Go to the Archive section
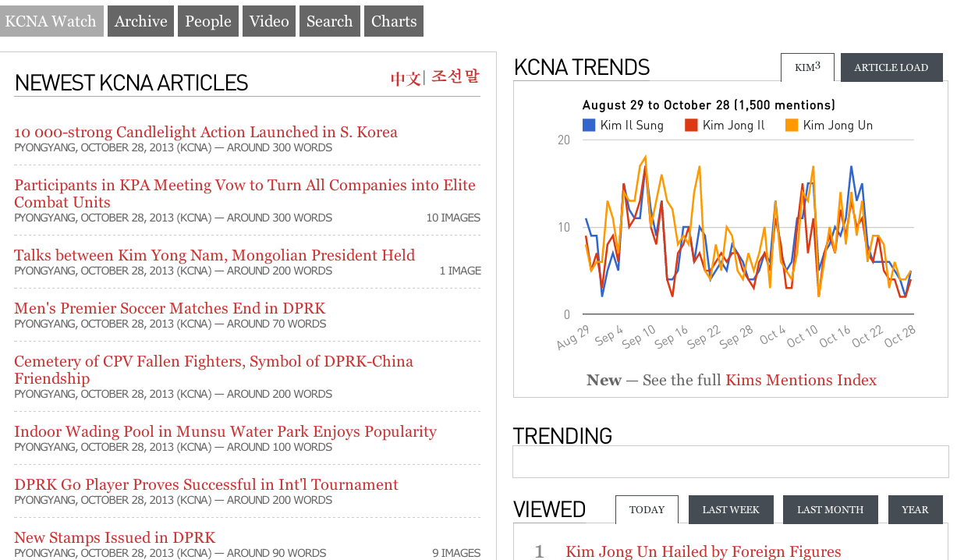The image size is (957, 560). point(141,21)
